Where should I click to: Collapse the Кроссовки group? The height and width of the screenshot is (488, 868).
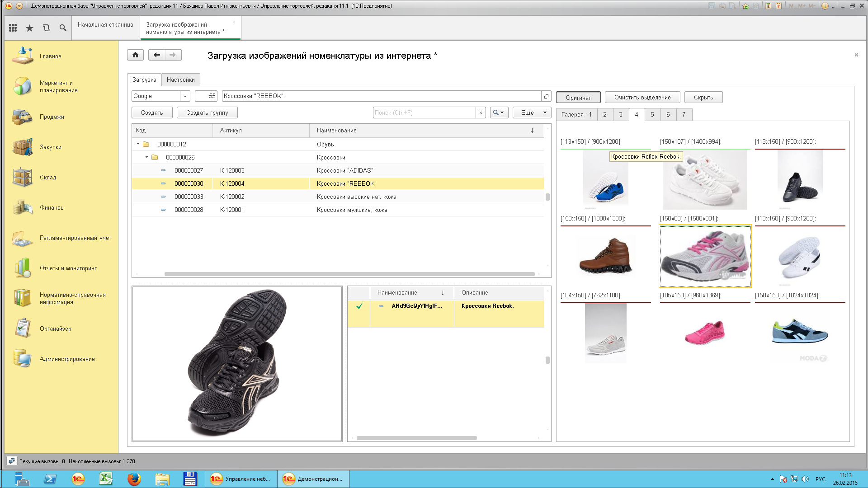(x=146, y=157)
